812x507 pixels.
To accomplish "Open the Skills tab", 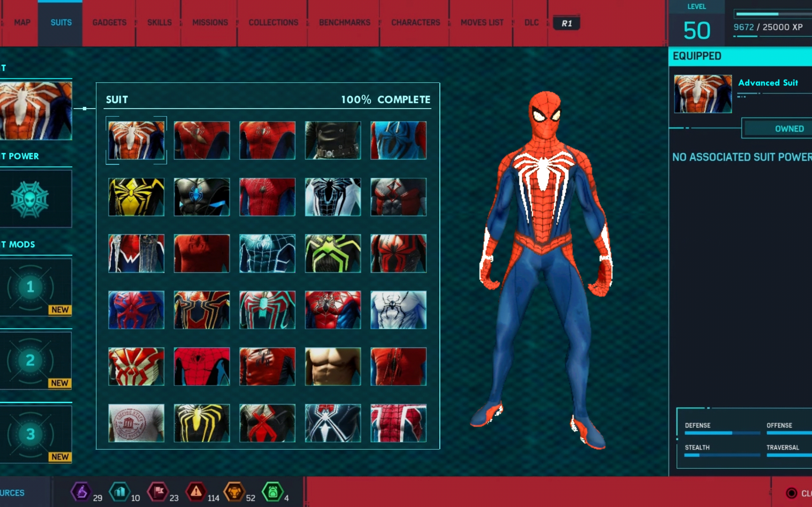I will 159,22.
